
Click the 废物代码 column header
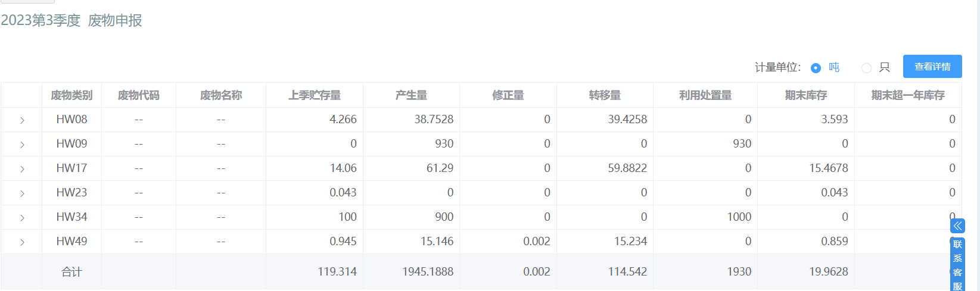tap(139, 95)
